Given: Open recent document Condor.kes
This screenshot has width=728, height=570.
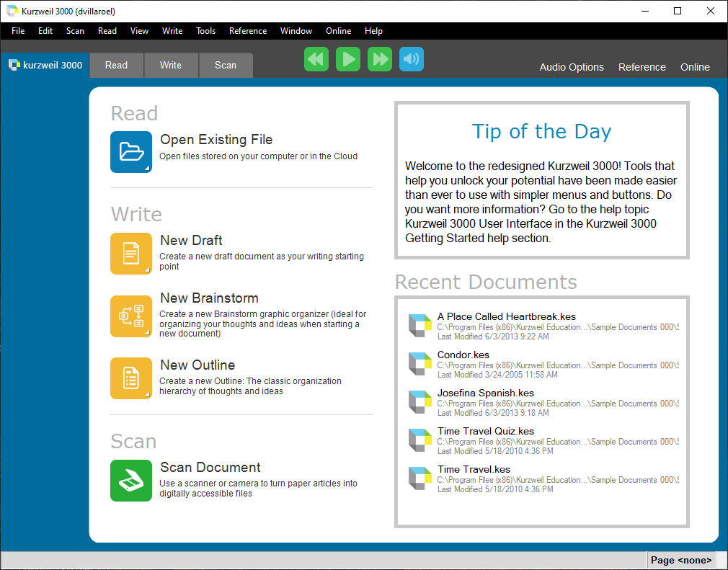Looking at the screenshot, I should click(x=463, y=355).
